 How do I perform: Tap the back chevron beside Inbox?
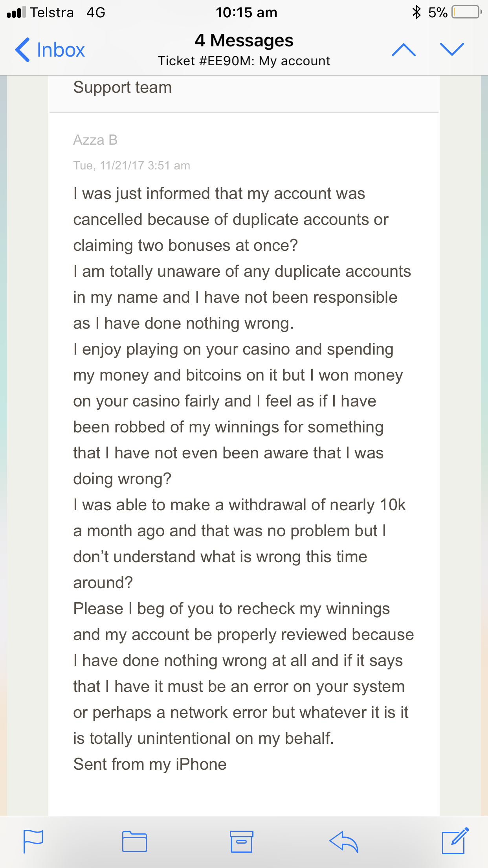coord(22,50)
